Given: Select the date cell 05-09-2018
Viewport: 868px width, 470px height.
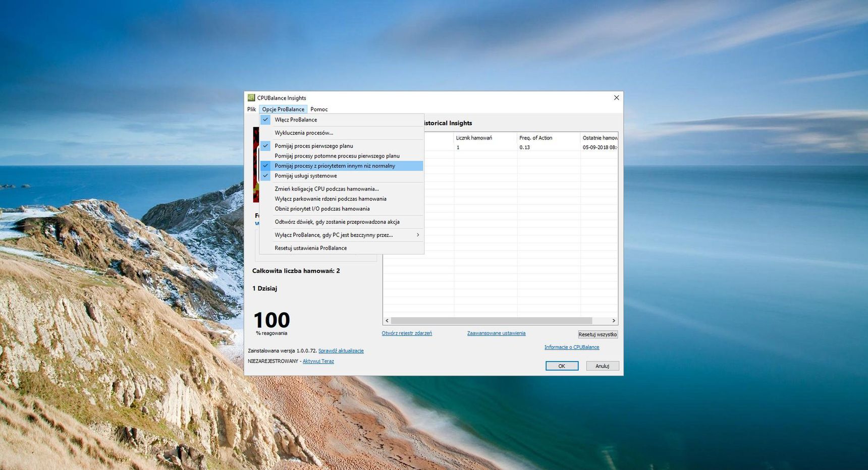Looking at the screenshot, I should click(600, 147).
